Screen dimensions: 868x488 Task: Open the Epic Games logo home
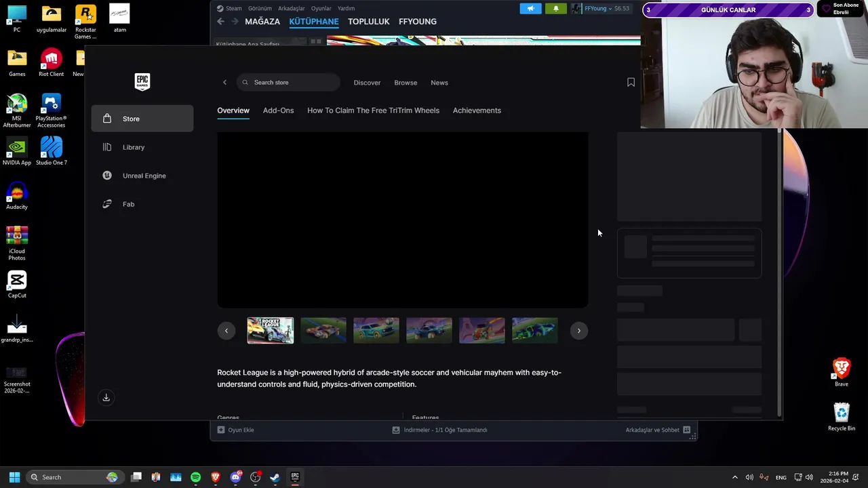point(142,82)
